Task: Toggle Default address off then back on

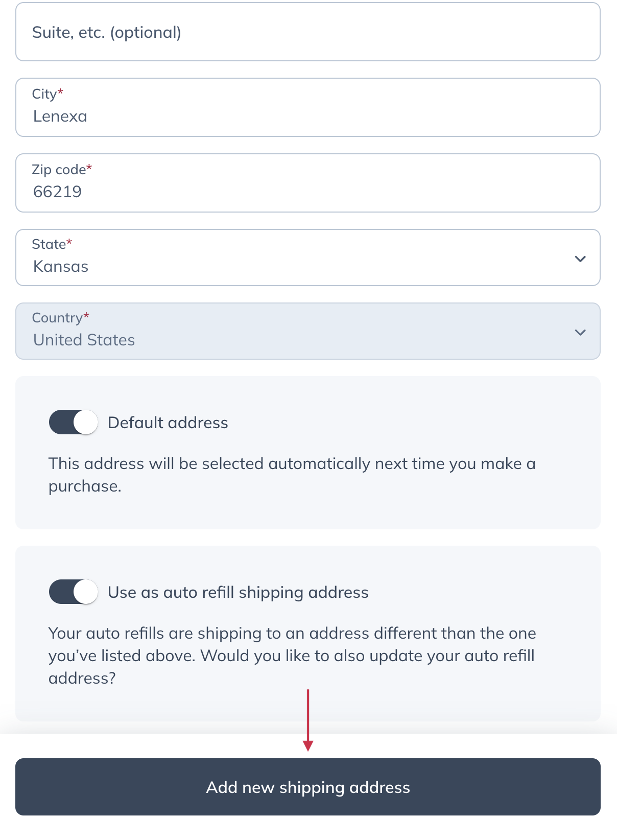Action: pyautogui.click(x=73, y=422)
